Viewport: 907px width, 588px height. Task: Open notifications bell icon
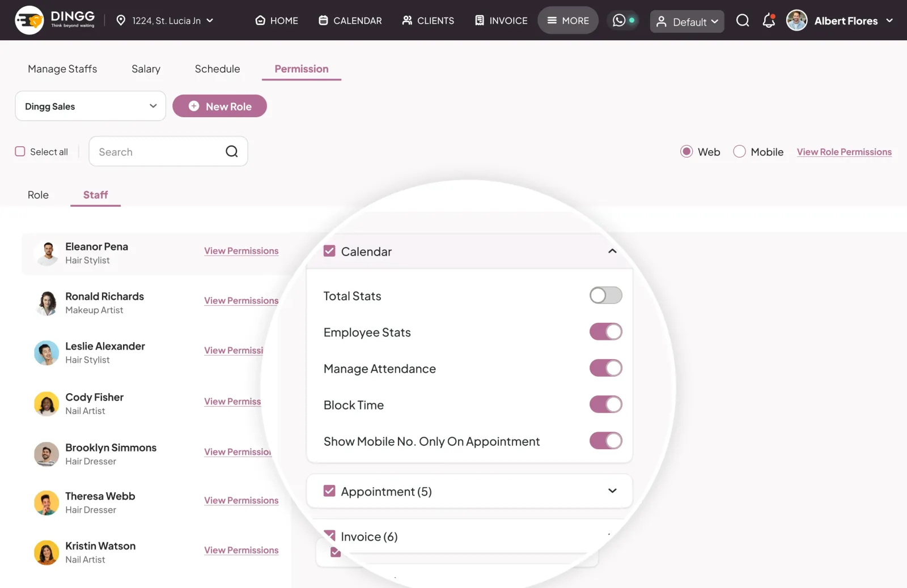click(769, 20)
